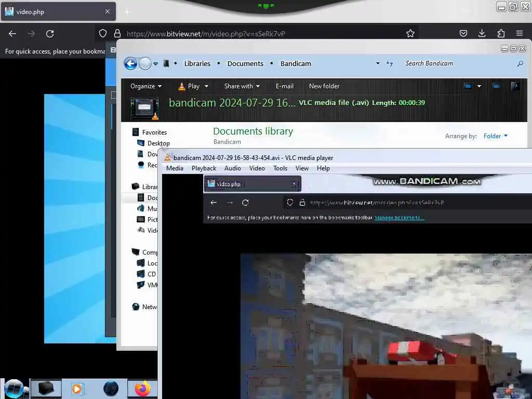
Task: Open a new Firefox tab with plus
Action: tap(127, 12)
